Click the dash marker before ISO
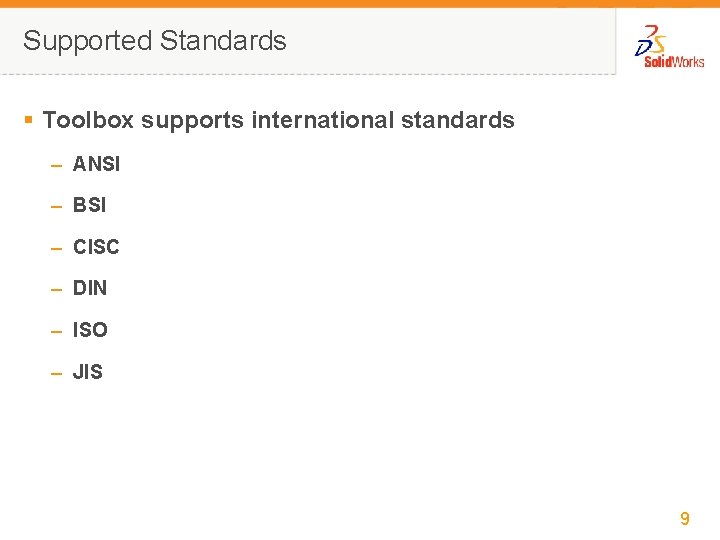This screenshot has height=540, width=720. [57, 330]
